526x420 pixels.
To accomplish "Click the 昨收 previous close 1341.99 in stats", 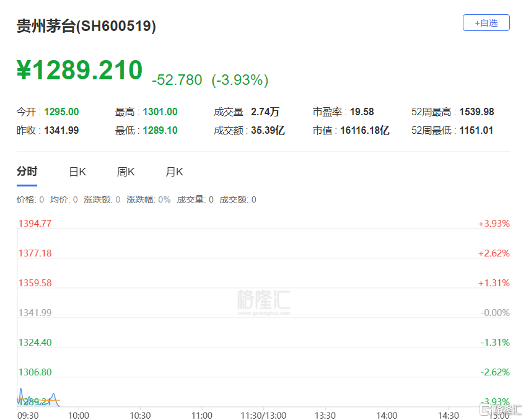I will (61, 130).
